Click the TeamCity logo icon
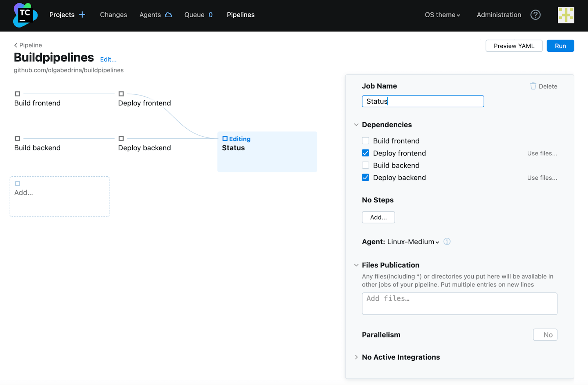Screen dimensions: 588x385 tap(25, 15)
